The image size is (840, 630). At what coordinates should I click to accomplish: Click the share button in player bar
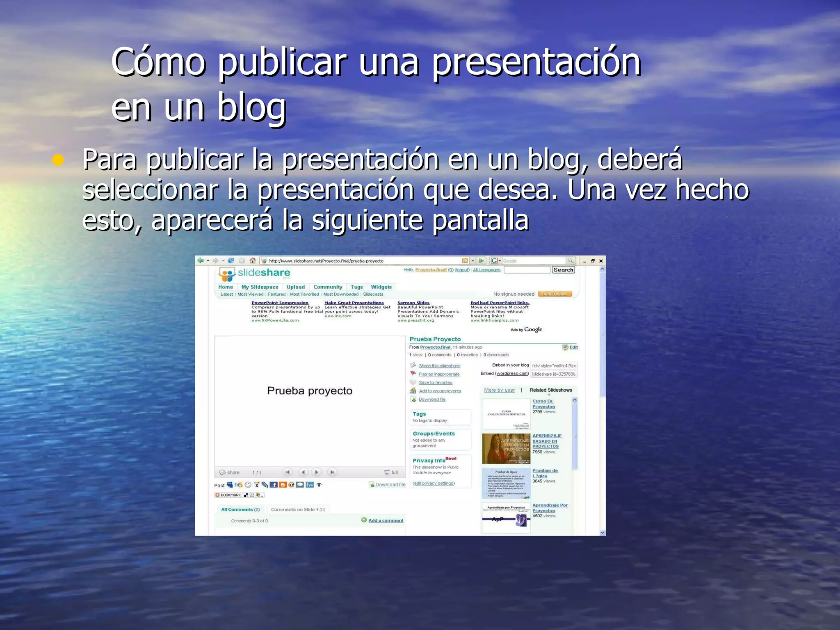click(229, 472)
